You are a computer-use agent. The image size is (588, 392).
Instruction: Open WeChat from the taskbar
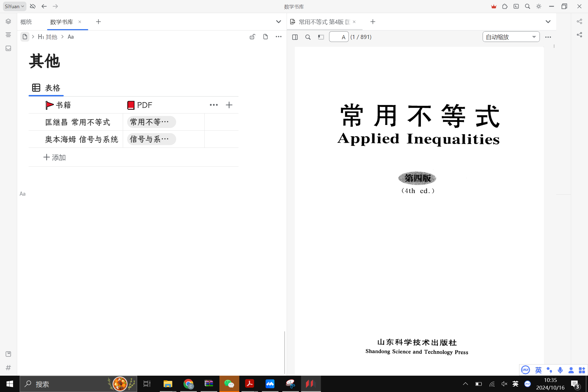[229, 384]
